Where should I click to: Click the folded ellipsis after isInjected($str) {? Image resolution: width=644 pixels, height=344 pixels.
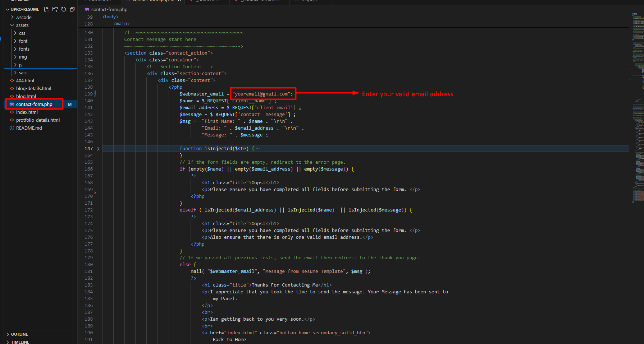tap(257, 149)
